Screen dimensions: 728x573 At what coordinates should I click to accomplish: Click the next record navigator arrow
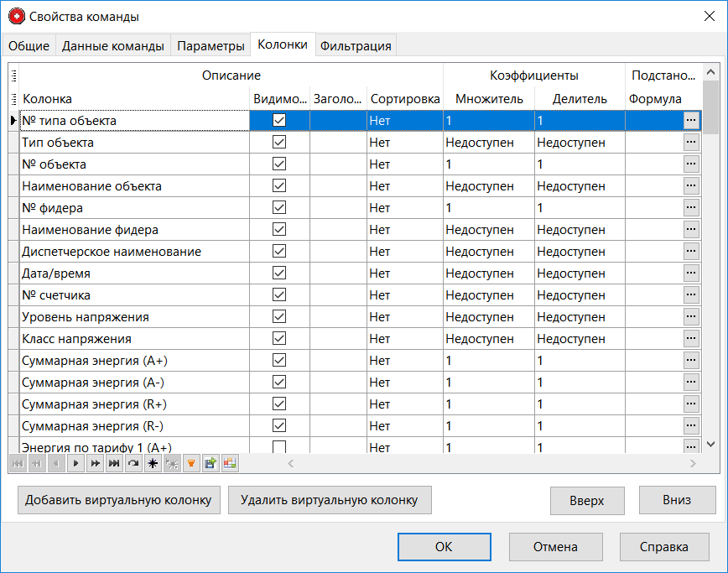coord(75,462)
